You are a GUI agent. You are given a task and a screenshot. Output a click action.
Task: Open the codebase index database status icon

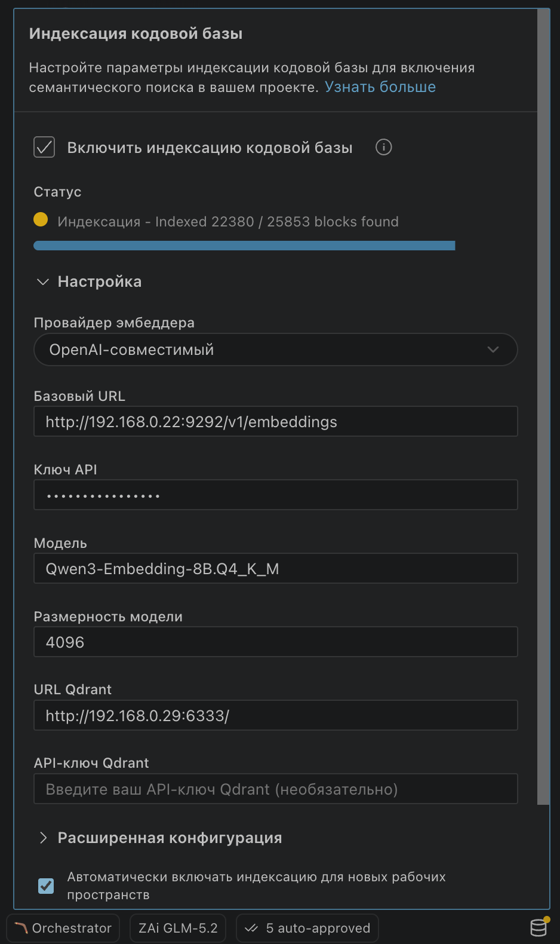click(x=539, y=927)
